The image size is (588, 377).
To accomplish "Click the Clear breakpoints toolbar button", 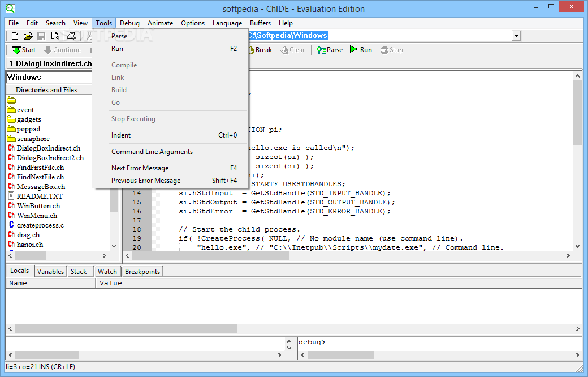I will coord(293,50).
